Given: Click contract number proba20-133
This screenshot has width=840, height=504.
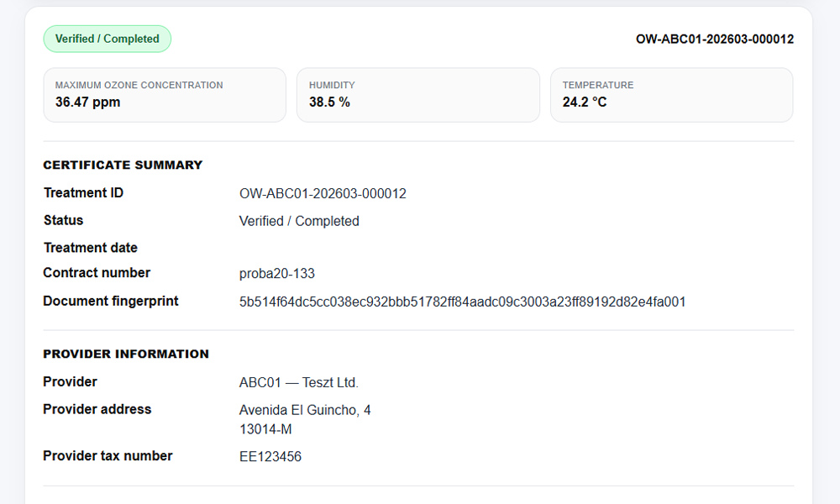Looking at the screenshot, I should pos(277,274).
